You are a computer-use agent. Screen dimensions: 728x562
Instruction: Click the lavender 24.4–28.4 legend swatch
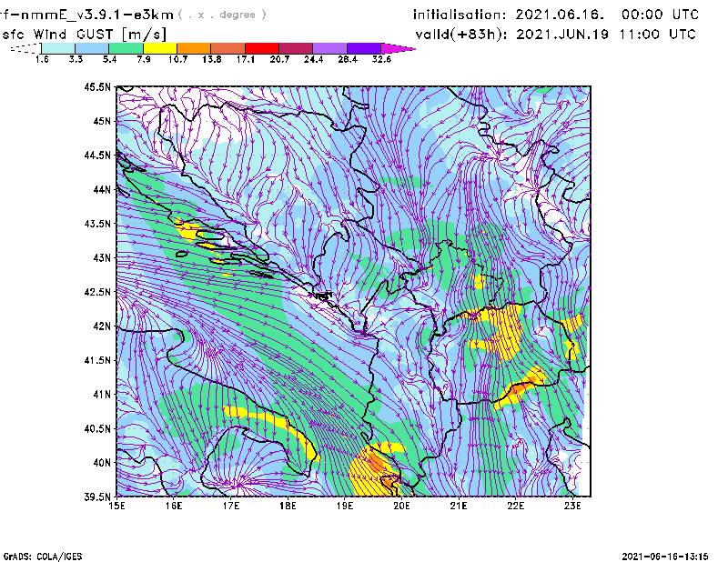tap(330, 48)
